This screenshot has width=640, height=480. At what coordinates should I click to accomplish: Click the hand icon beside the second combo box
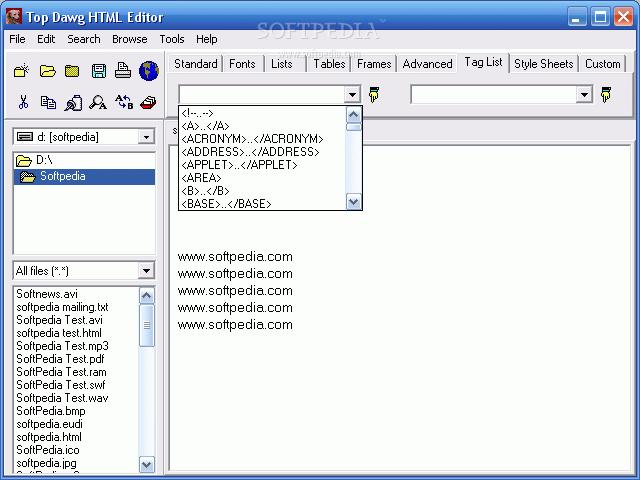click(x=606, y=94)
